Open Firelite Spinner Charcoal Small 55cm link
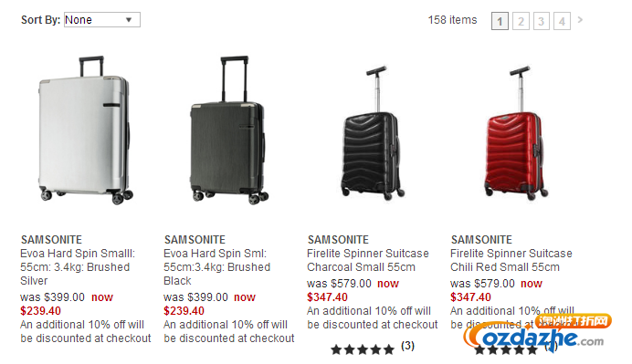Viewport: 632px width, 364px height. coord(367,260)
